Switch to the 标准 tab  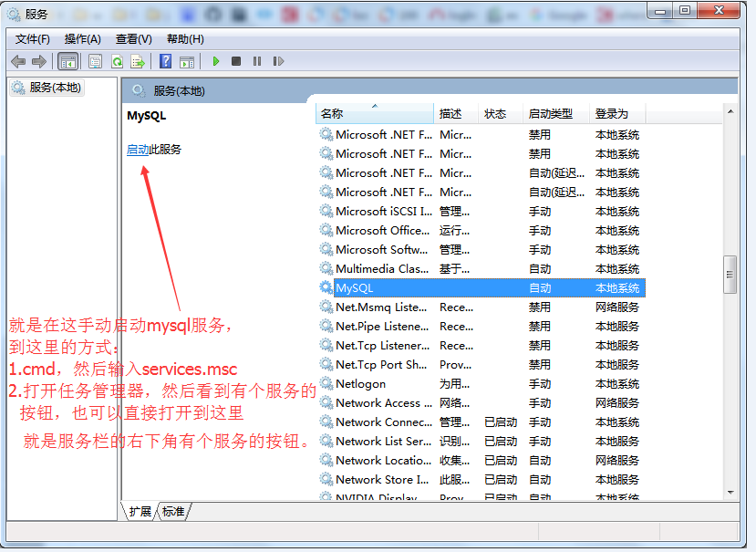pyautogui.click(x=173, y=512)
